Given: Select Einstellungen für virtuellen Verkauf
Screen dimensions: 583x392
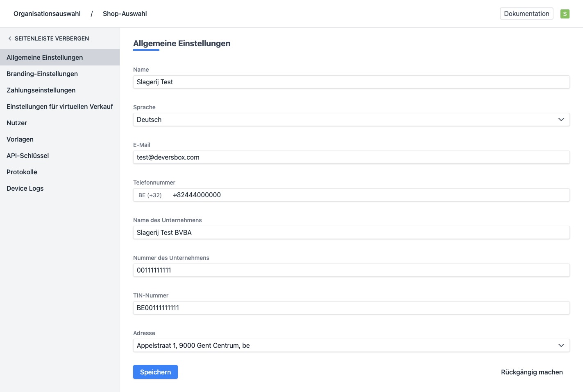Looking at the screenshot, I should click(x=60, y=106).
